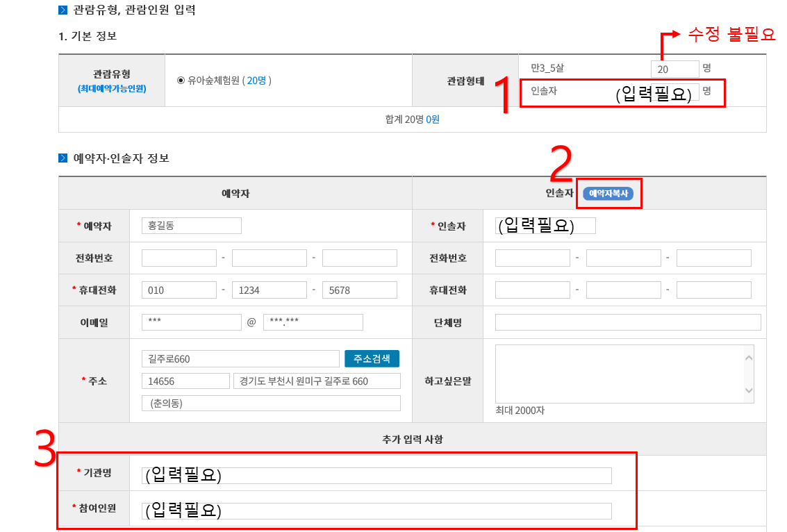
Task: Select the 유아숲체험원 radio button
Action: [181, 81]
